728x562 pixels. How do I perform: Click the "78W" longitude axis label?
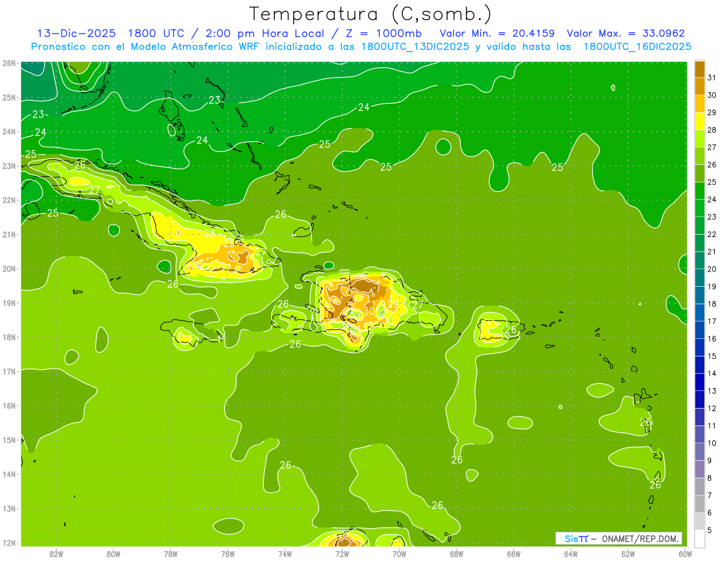170,554
